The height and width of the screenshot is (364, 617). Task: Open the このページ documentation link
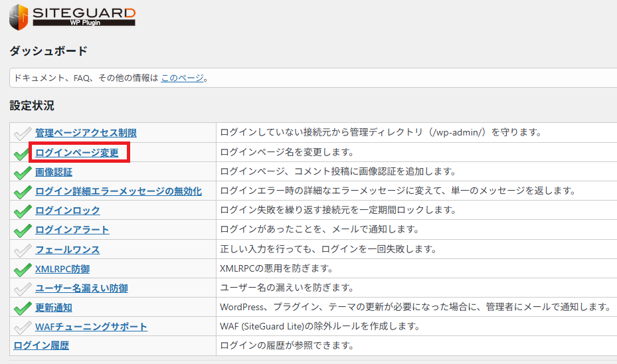(182, 78)
